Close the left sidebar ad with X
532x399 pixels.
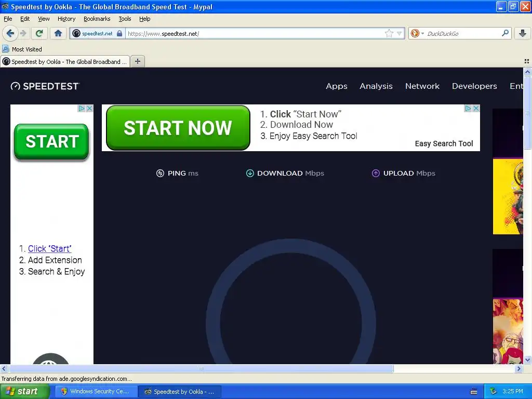coord(89,108)
